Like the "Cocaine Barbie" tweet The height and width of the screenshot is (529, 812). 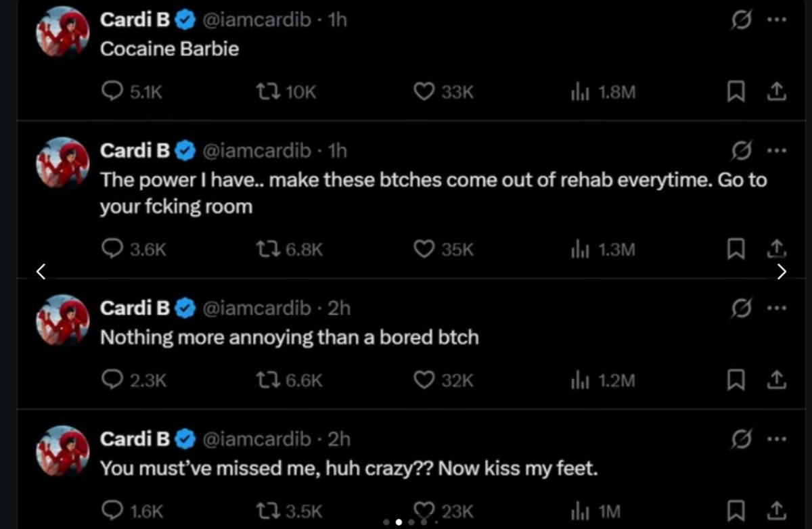[424, 92]
